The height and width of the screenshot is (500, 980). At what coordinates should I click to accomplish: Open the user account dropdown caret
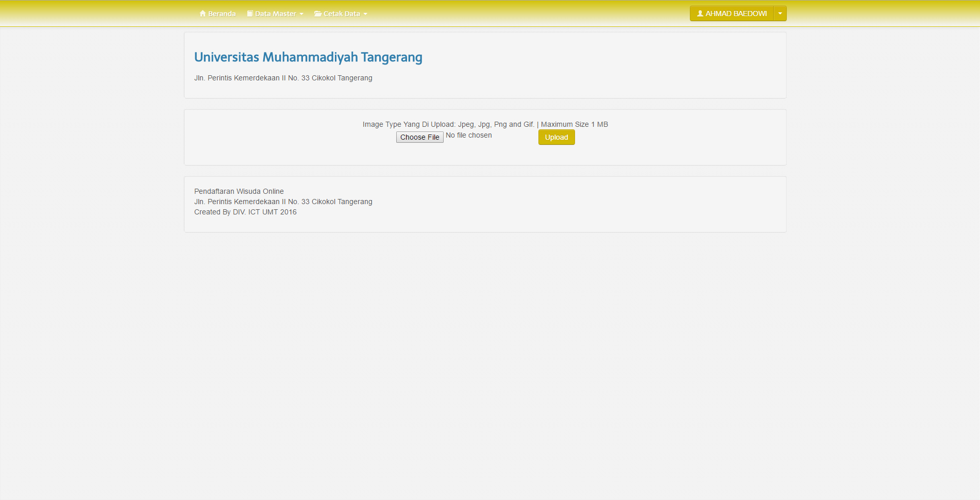[x=780, y=13]
